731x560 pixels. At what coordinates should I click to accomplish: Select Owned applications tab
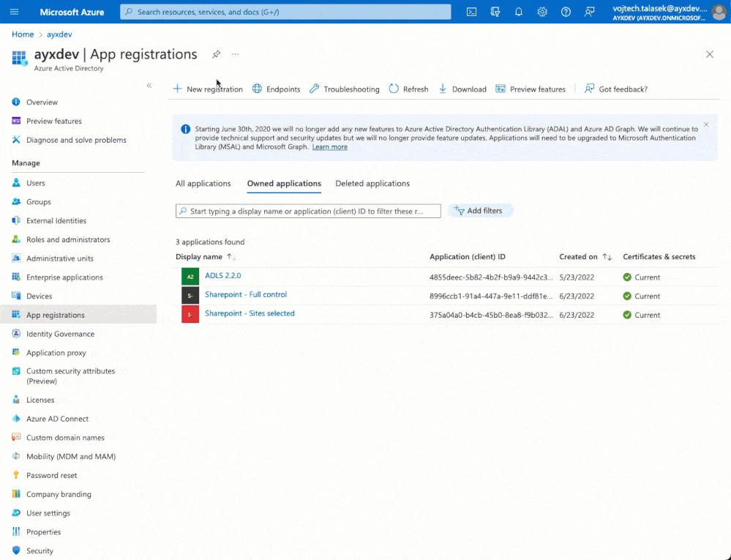tap(284, 184)
